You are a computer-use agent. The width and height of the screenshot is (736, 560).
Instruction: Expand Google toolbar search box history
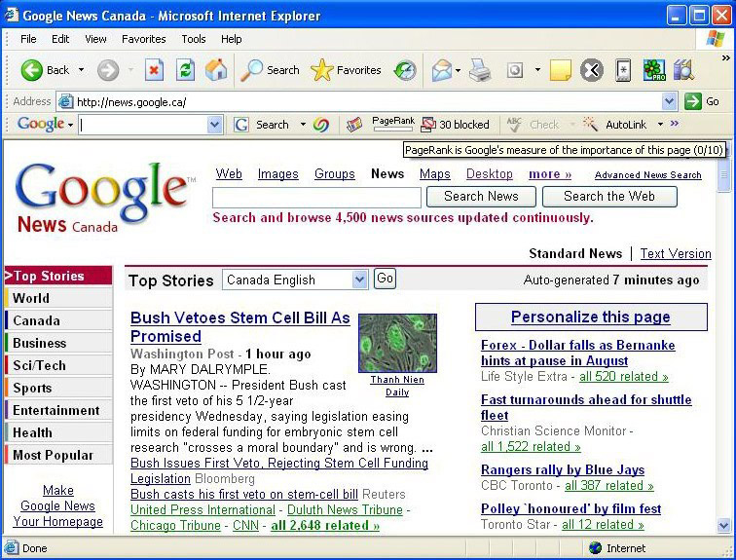(x=214, y=125)
